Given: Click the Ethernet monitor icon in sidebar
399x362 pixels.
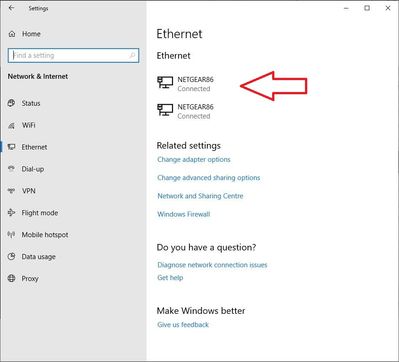Looking at the screenshot, I should coord(12,147).
